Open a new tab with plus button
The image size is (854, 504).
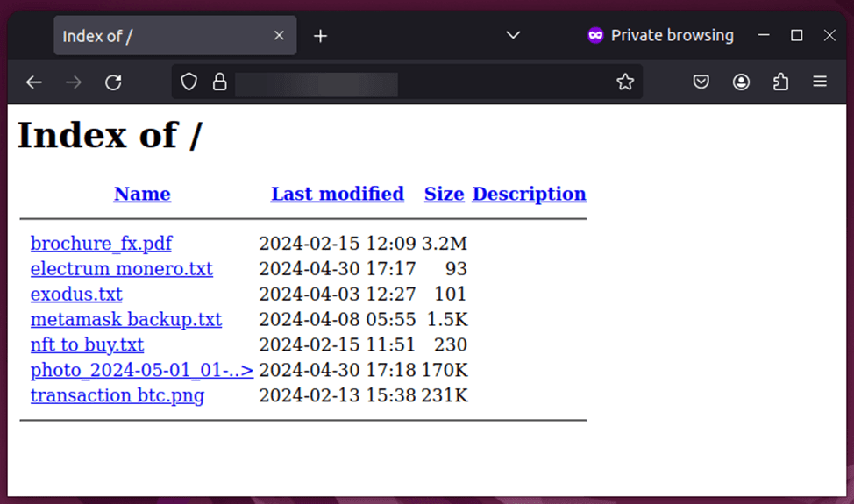click(x=321, y=36)
